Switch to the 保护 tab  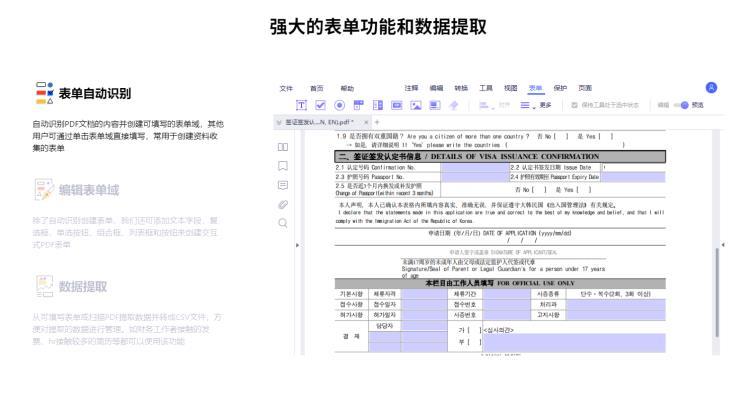pos(561,88)
